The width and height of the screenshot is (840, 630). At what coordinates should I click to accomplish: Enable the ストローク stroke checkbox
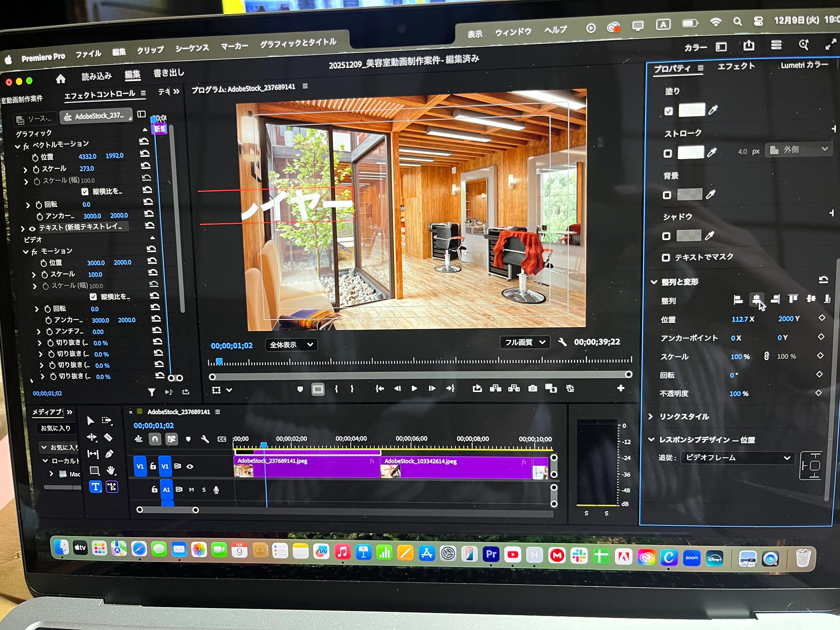[667, 153]
